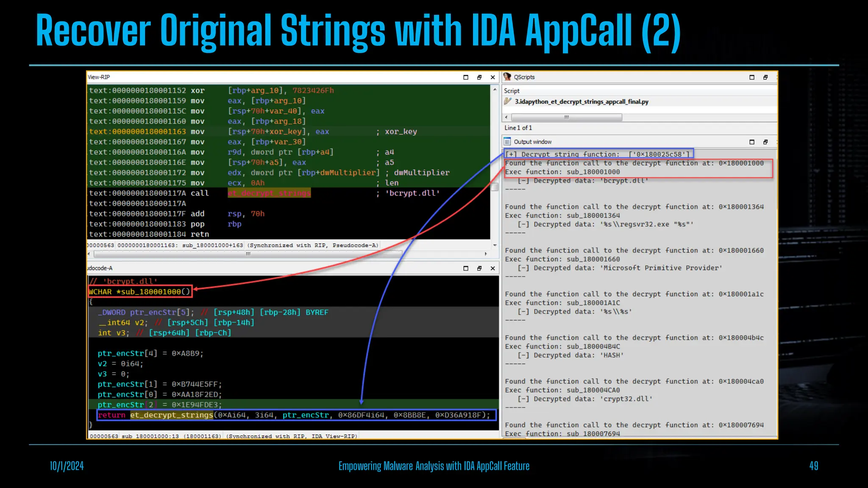Click the View-RIP horizontal scrollbar right arrow
Screen dimensions: 868x488
(x=486, y=254)
